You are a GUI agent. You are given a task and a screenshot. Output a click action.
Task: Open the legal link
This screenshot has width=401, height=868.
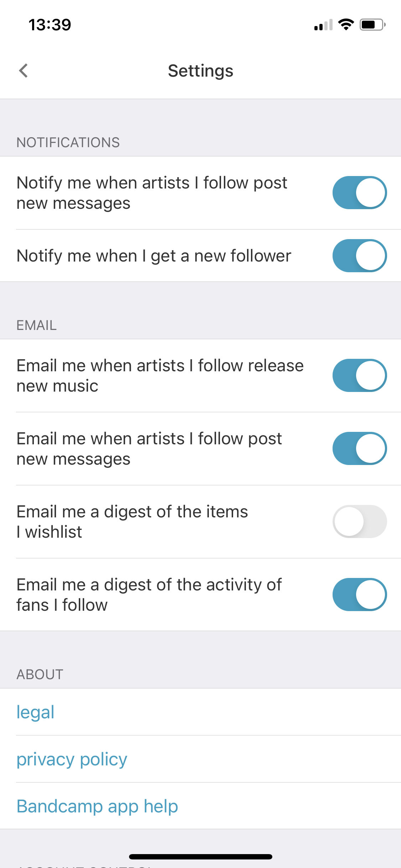coord(36,712)
